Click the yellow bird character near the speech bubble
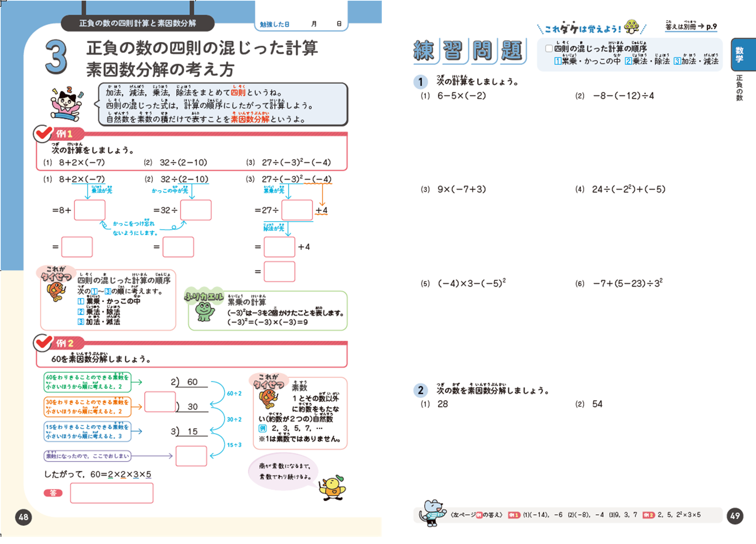 (x=333, y=488)
